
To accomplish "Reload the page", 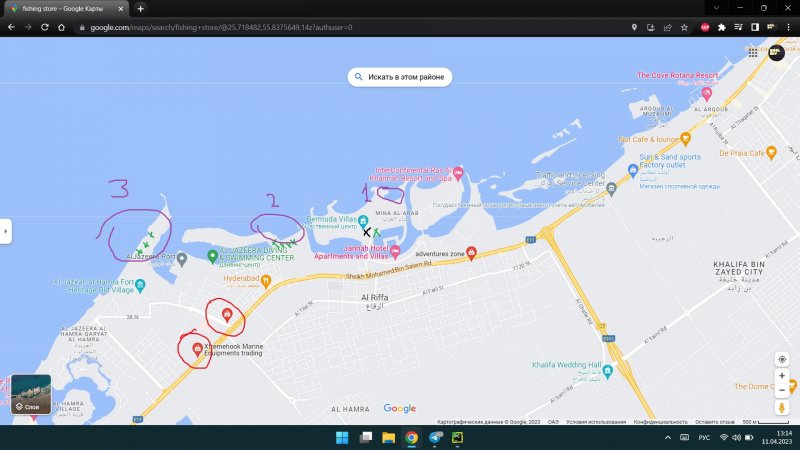I will (x=45, y=27).
